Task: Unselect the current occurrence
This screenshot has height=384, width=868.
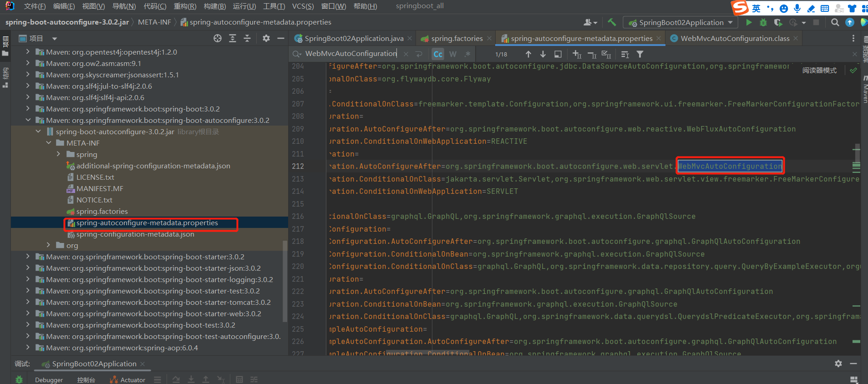Action: click(592, 55)
